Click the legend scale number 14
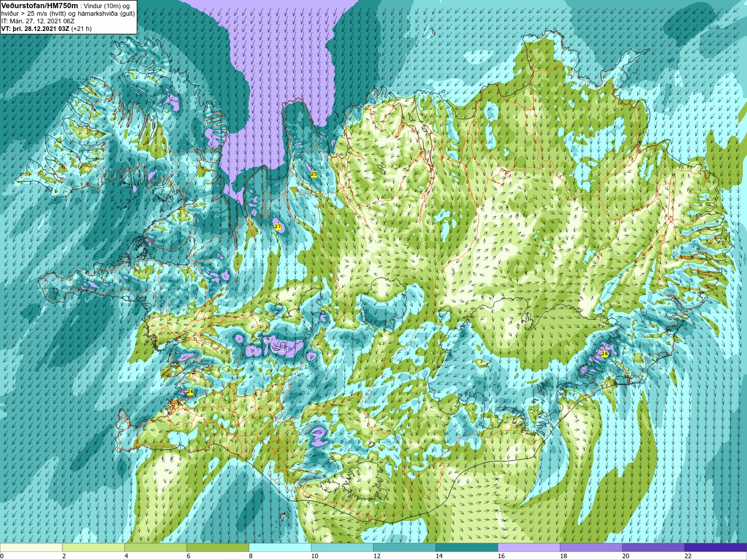 click(439, 556)
